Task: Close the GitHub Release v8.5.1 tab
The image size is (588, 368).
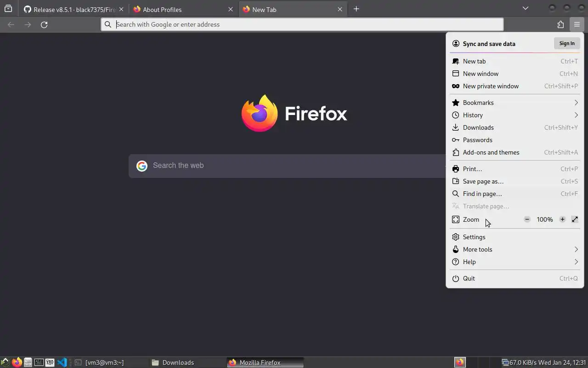Action: point(121,9)
